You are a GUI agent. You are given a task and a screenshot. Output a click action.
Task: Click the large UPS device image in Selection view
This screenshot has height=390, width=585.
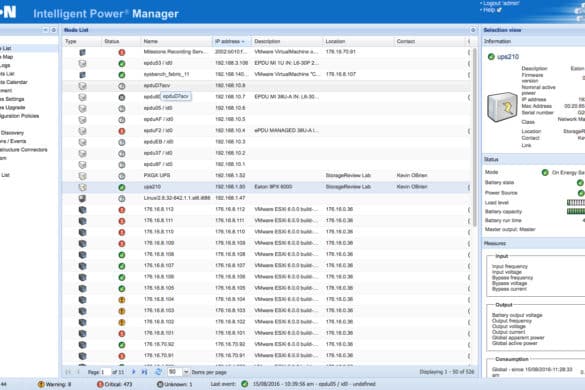502,107
